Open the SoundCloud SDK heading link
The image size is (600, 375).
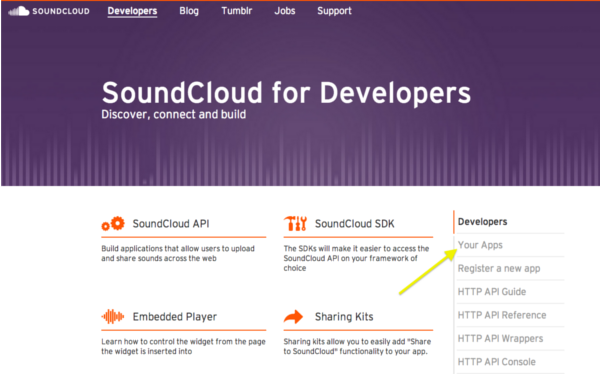354,223
